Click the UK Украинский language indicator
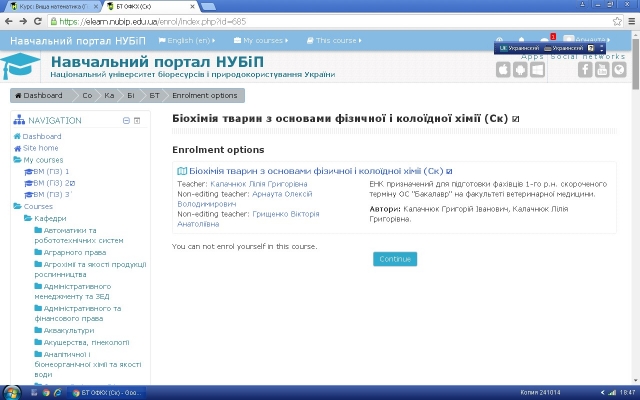The height and width of the screenshot is (400, 640). [x=519, y=48]
